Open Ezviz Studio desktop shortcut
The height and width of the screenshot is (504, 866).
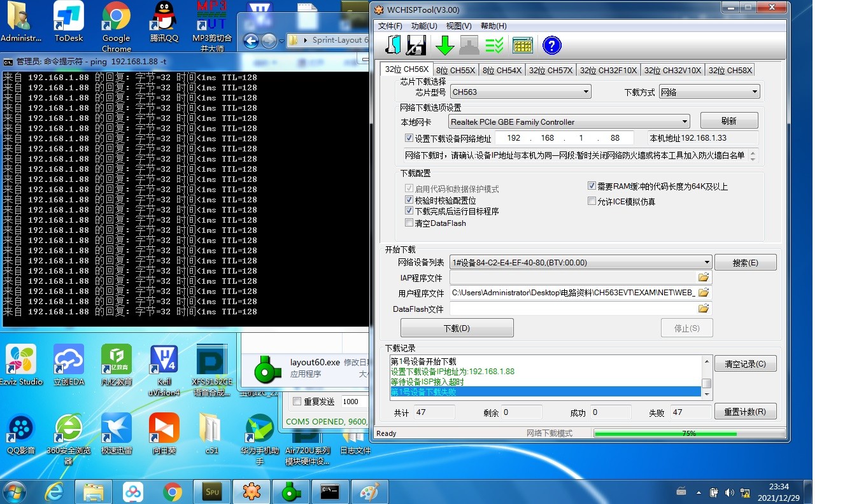pyautogui.click(x=21, y=365)
